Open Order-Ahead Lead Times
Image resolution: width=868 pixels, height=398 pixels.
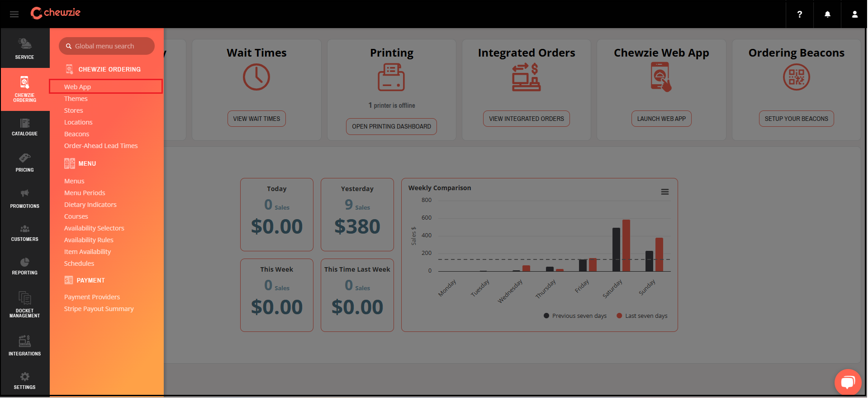coord(101,146)
